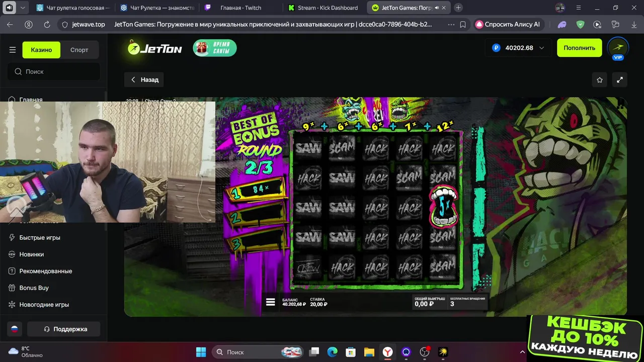Viewport: 644px width, 362px height.
Task: Click the Windows taskbar Поиск search box
Action: pos(257,352)
